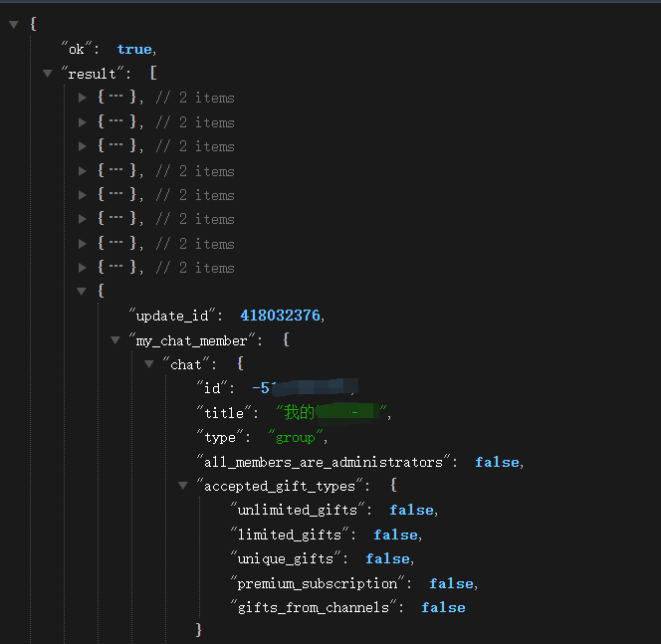Expand the eighth collapsed result item
661x644 pixels.
click(x=83, y=268)
